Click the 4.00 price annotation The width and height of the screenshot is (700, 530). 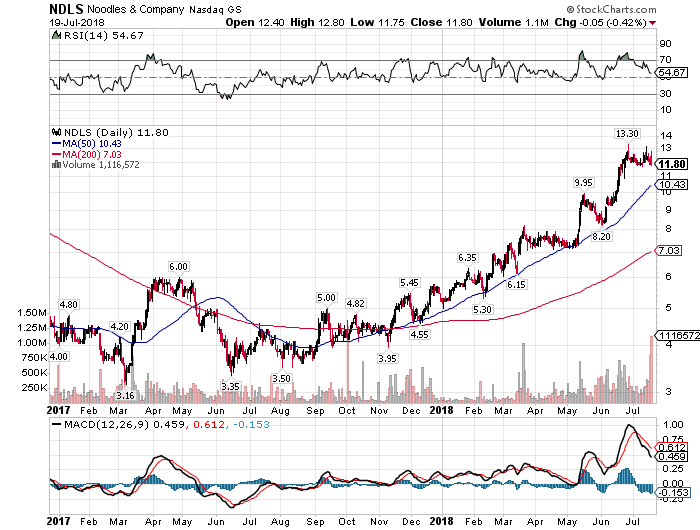[x=58, y=357]
